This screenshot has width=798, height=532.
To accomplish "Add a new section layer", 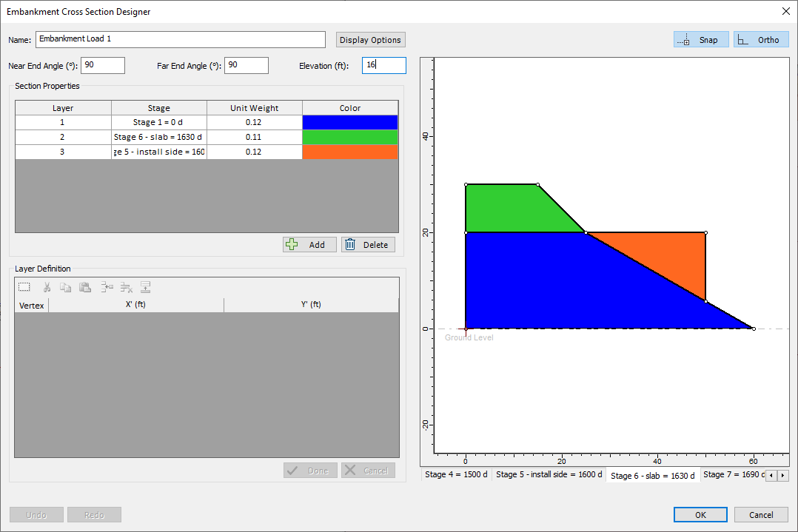I will [x=309, y=245].
